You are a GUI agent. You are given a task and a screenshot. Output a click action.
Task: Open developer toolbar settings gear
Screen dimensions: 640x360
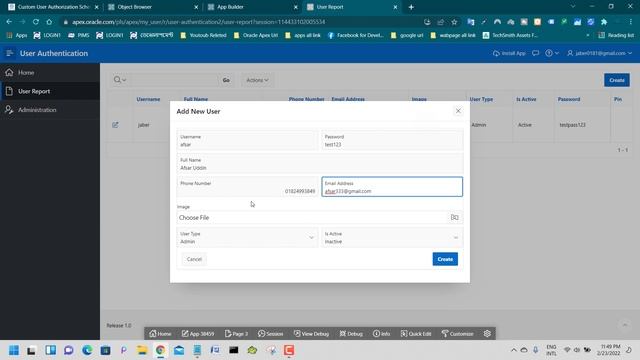[487, 334]
